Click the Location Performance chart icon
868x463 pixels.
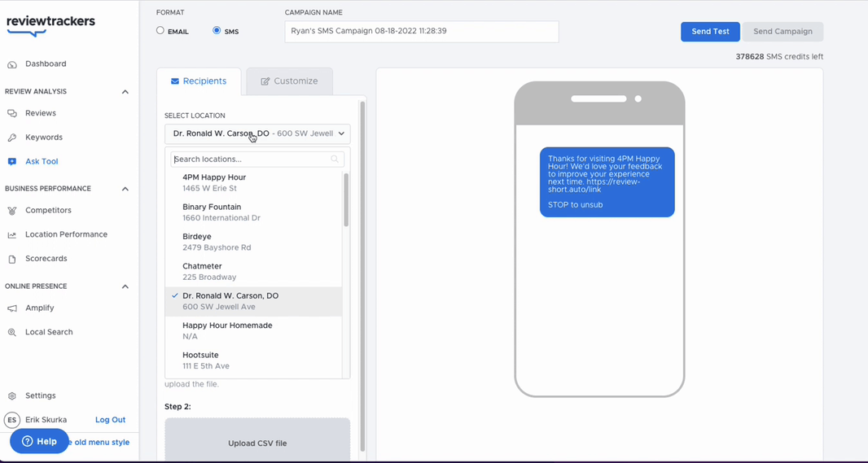coord(12,235)
